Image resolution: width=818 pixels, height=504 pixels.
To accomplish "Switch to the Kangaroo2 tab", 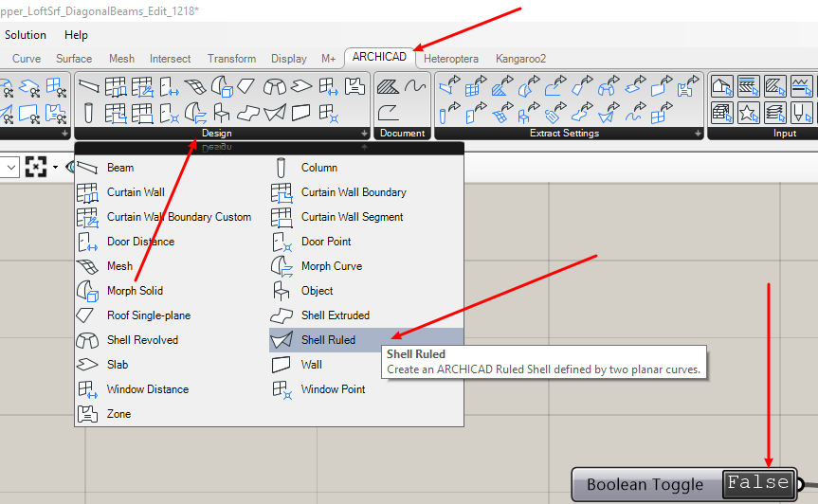I will click(x=520, y=59).
